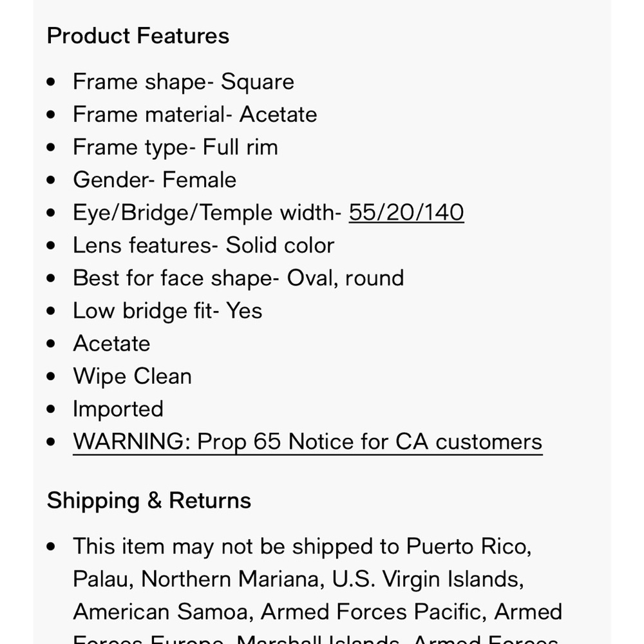Image resolution: width=644 pixels, height=644 pixels.
Task: Select the 'Best for face shape- Oval, round' line
Action: click(239, 278)
